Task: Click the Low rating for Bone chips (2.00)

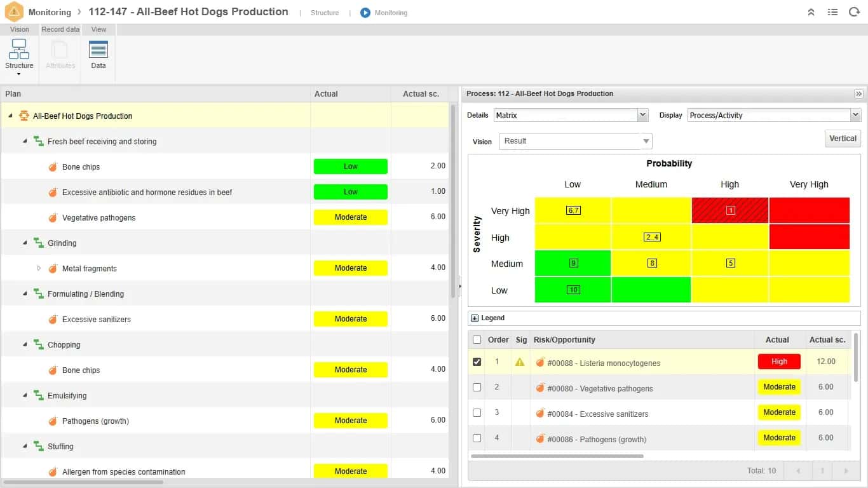Action: pos(351,166)
